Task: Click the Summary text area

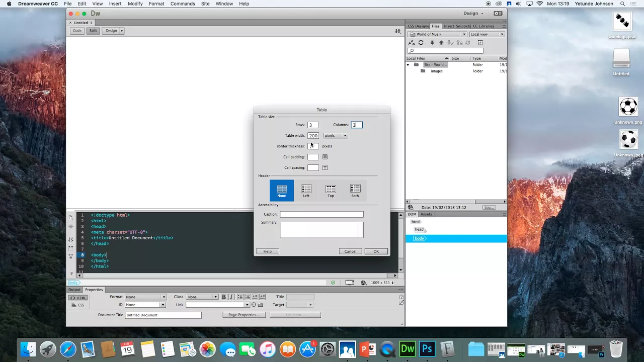Action: [x=321, y=230]
